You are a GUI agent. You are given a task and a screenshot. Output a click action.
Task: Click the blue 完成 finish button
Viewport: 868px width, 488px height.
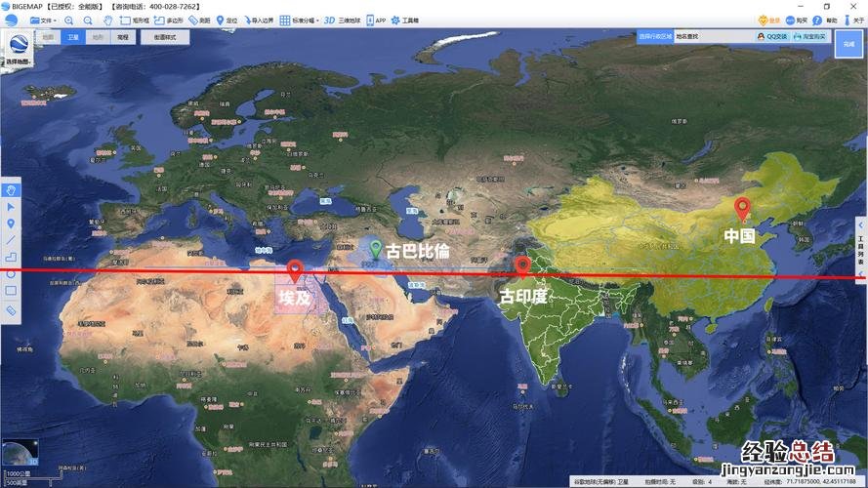tap(848, 44)
